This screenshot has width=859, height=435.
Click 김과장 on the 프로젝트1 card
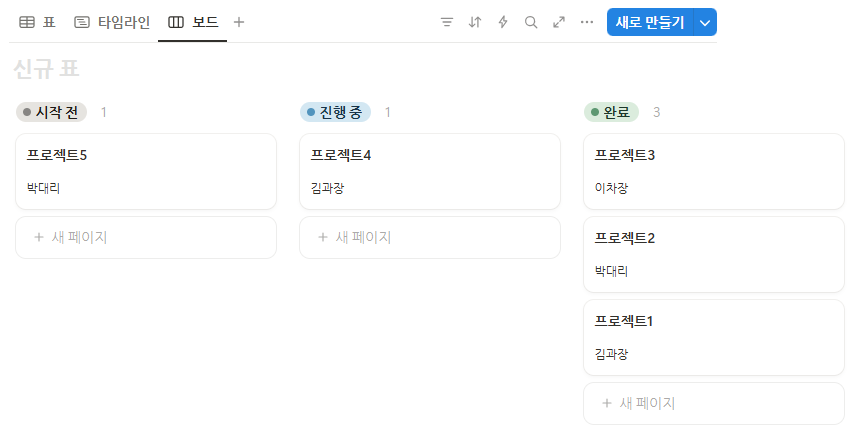point(611,354)
